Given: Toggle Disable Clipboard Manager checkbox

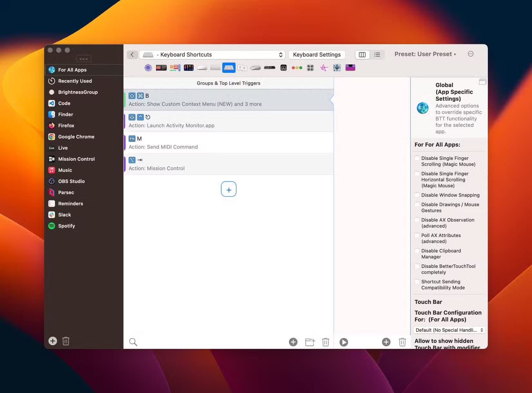Looking at the screenshot, I should (417, 251).
